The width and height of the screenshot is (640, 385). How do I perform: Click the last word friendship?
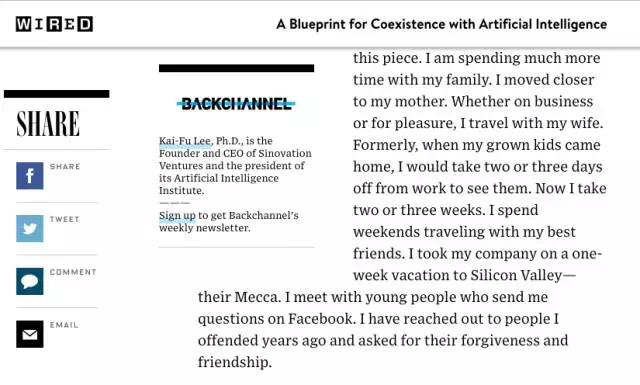coord(235,362)
